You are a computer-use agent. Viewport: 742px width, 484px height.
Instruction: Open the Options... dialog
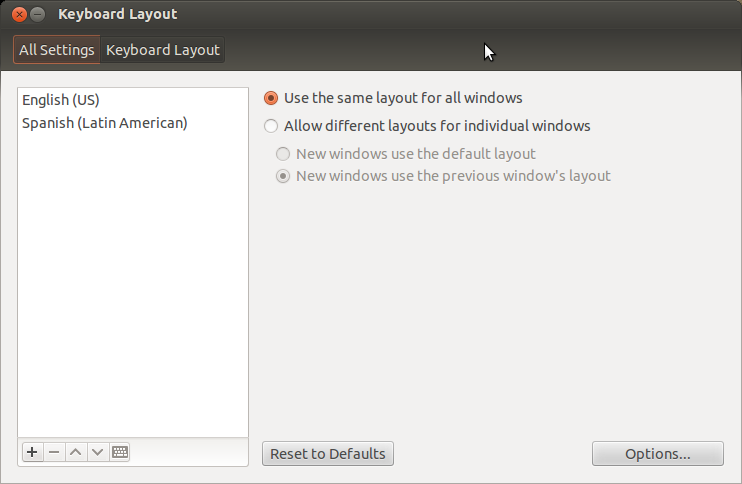(657, 454)
